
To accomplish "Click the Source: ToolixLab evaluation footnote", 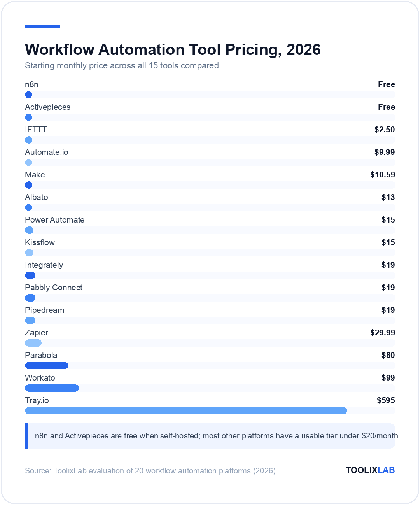I will pos(150,471).
